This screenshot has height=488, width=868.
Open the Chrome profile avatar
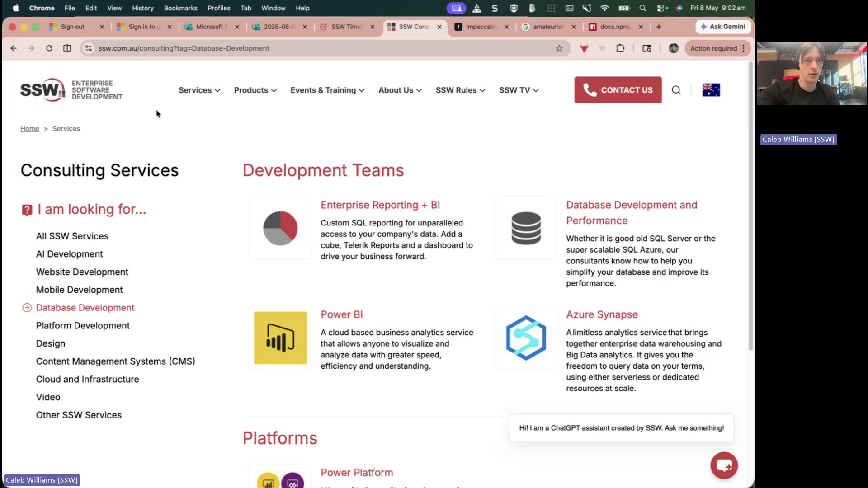tap(674, 48)
